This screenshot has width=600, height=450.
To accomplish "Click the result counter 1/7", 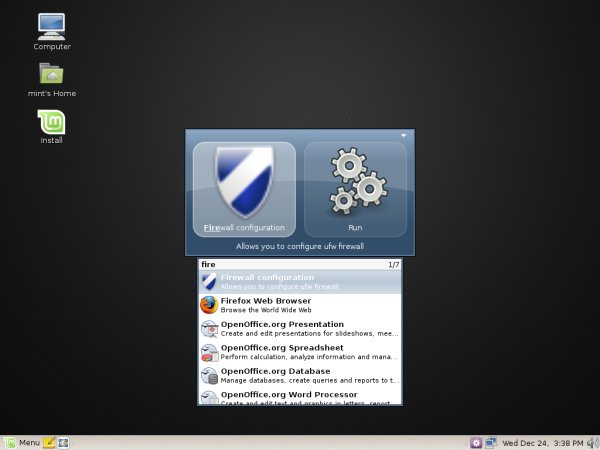I will click(x=393, y=264).
